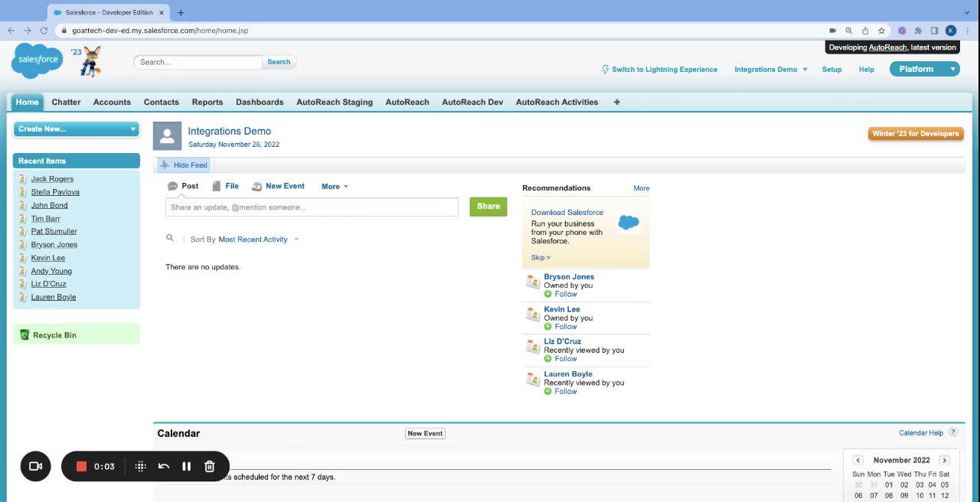This screenshot has height=502, width=980.
Task: Open the browser zoom magnifier icon
Action: (848, 31)
